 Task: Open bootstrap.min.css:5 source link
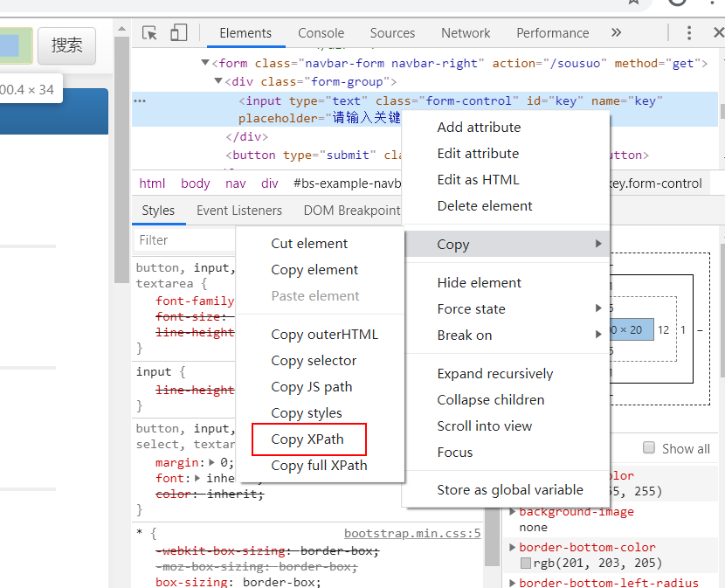click(412, 534)
